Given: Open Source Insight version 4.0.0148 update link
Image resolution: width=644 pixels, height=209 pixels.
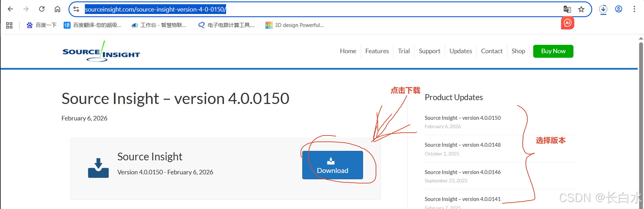Looking at the screenshot, I should click(x=463, y=145).
